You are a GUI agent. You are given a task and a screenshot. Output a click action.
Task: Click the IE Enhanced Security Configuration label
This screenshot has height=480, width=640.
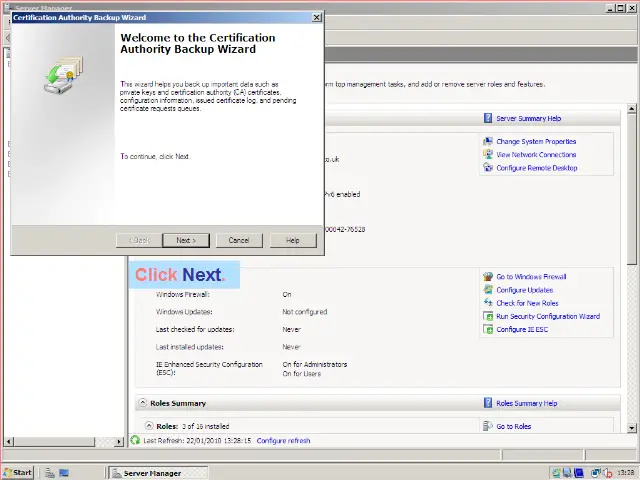click(x=209, y=368)
